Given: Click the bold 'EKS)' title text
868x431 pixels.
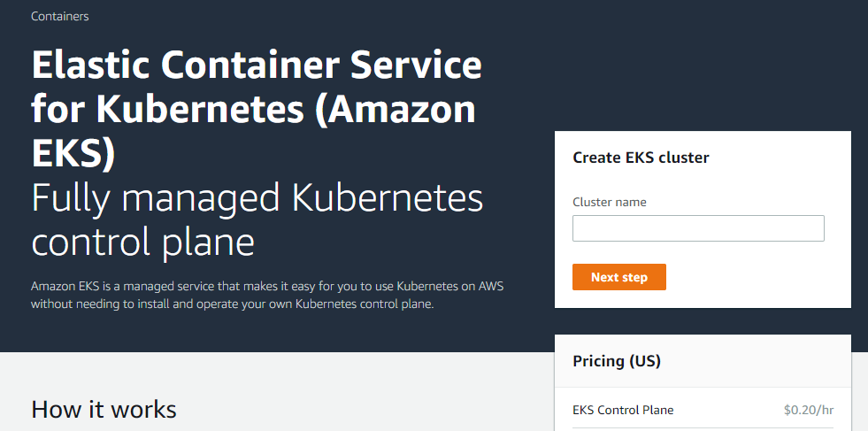Looking at the screenshot, I should click(73, 151).
